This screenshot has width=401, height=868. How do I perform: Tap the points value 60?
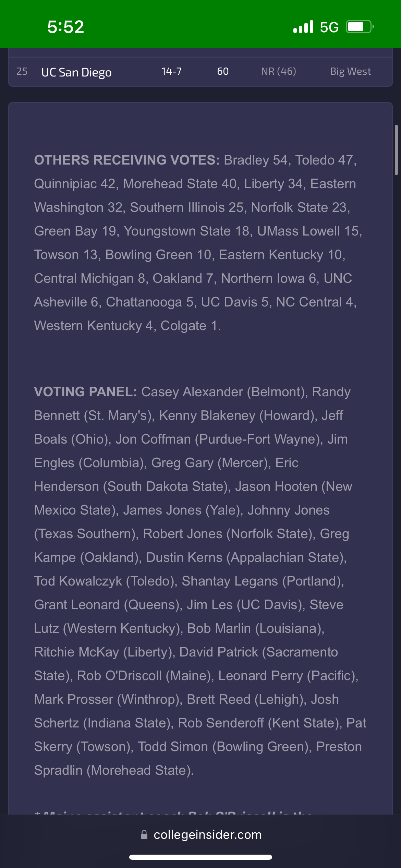[223, 71]
